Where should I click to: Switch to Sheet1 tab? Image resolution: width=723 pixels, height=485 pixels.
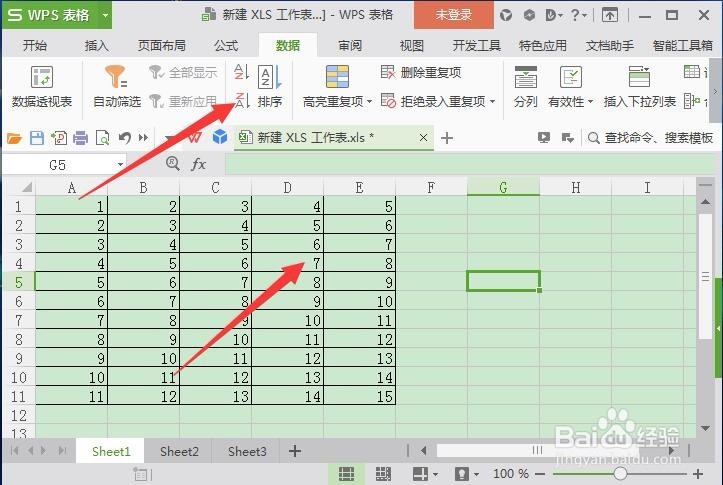point(111,451)
